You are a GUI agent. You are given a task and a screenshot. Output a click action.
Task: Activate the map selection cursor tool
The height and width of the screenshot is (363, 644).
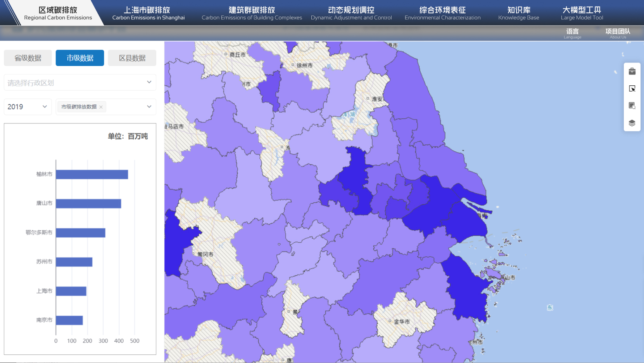(x=632, y=89)
